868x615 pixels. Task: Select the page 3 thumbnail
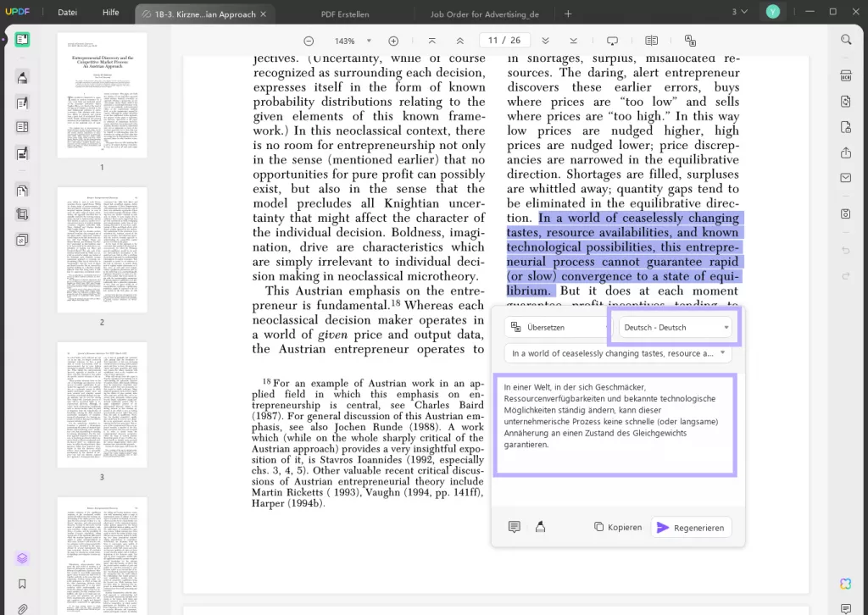[x=103, y=405]
